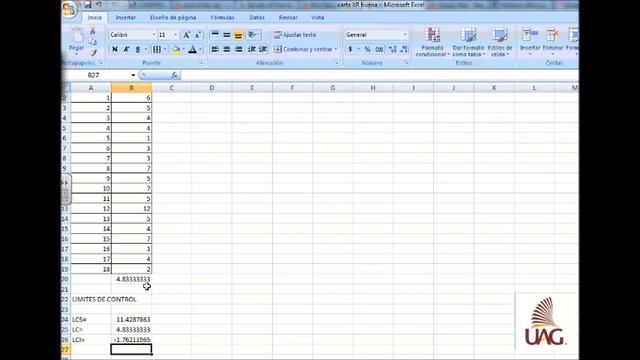Apply thousands separator 000 style
The width and height of the screenshot is (640, 360).
click(x=379, y=49)
